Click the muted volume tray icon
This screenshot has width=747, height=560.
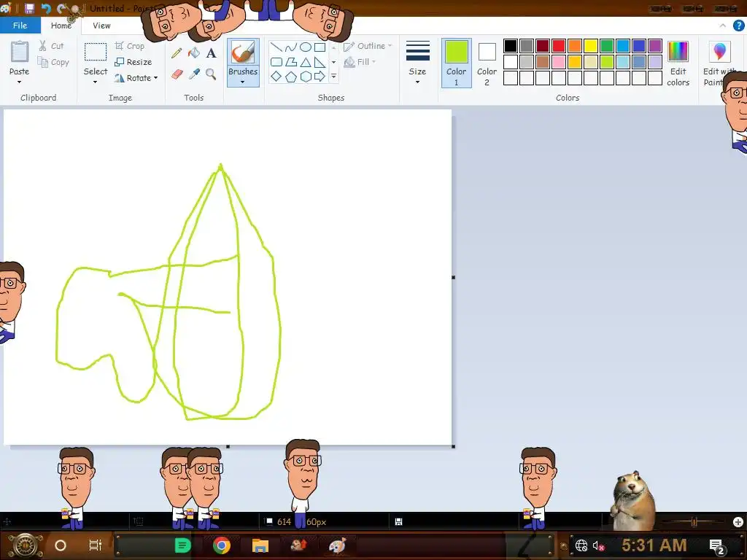(598, 545)
